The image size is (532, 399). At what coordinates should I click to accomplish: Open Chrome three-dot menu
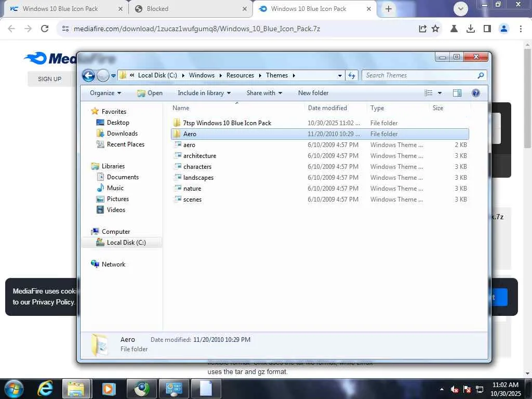click(x=521, y=29)
